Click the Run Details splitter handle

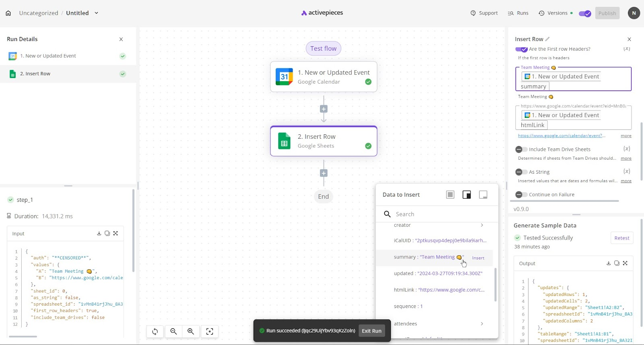click(x=68, y=186)
